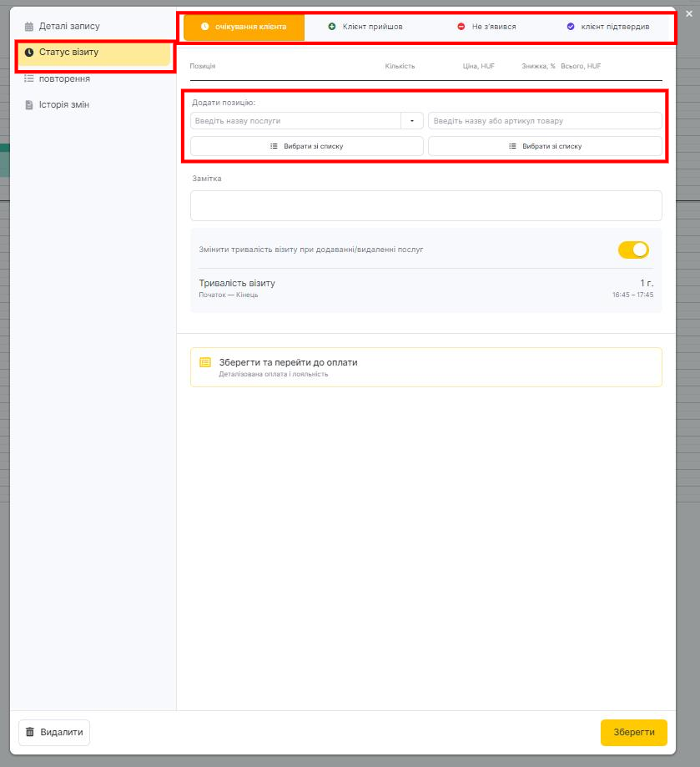700x767 pixels.
Task: Choose a service via left Вибрати зі списку
Action: coord(307,146)
